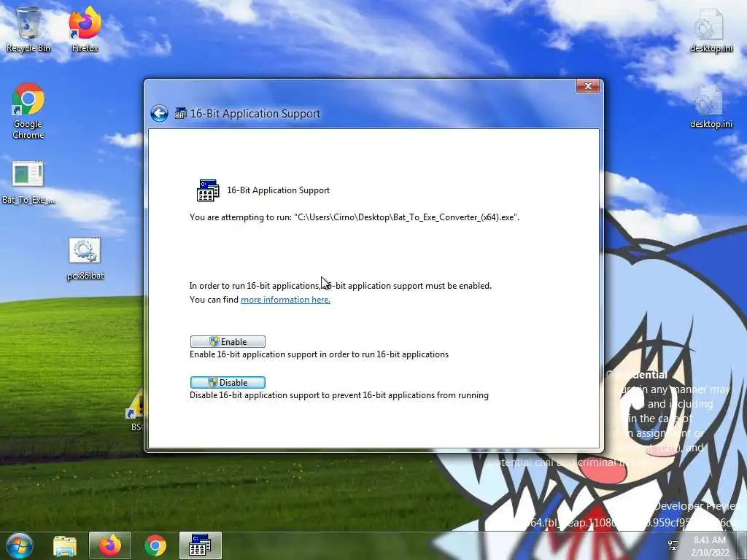
Task: Click the large 16-Bit Application Support icon
Action: (x=208, y=190)
